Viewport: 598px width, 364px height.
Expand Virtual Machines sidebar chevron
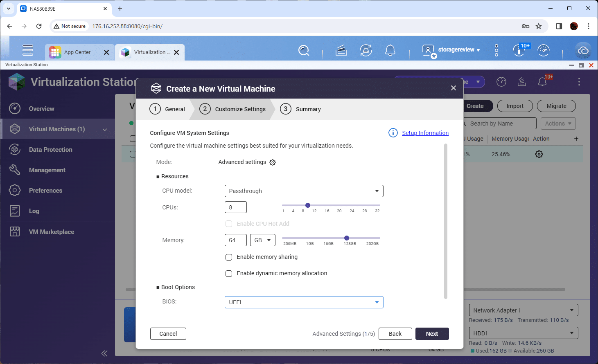click(105, 129)
